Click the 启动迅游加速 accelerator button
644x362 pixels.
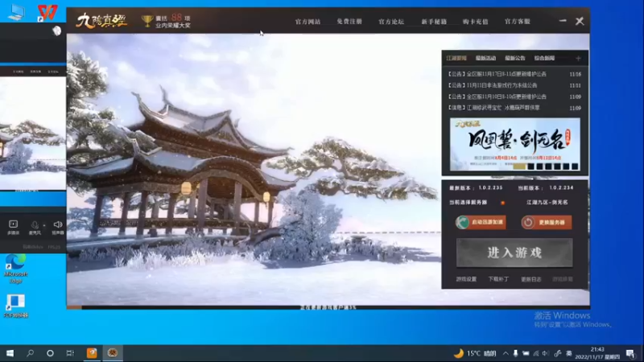click(481, 222)
